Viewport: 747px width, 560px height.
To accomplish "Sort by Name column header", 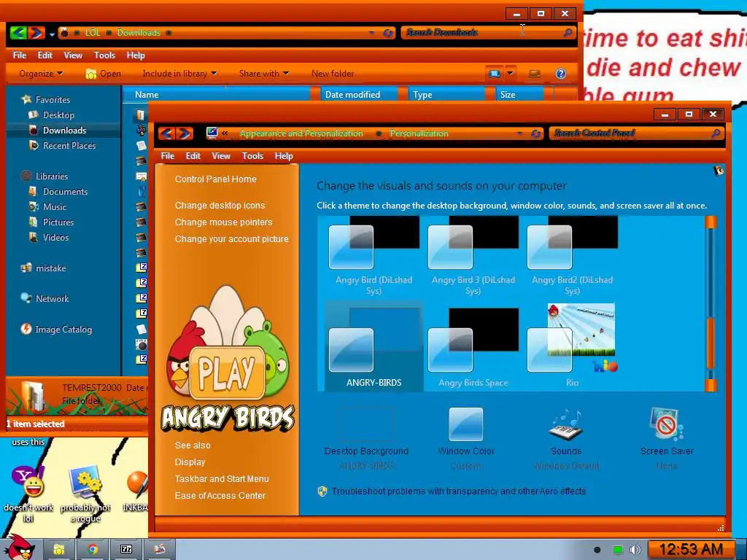I will (x=217, y=94).
